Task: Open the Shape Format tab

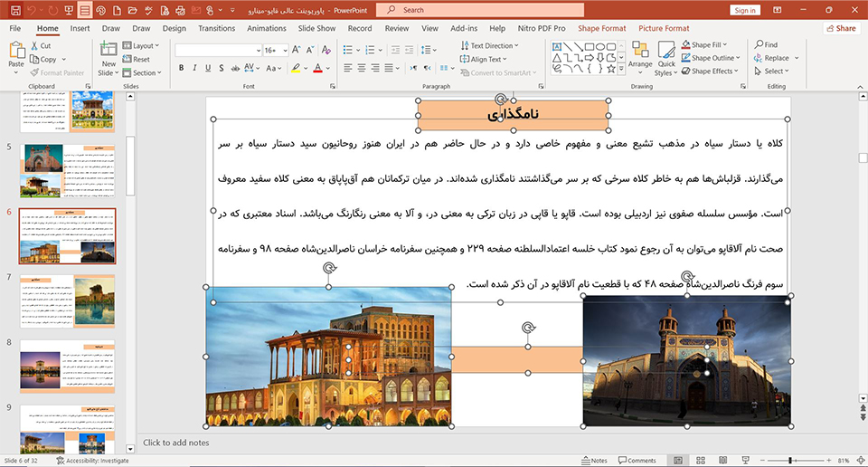Action: click(x=602, y=28)
